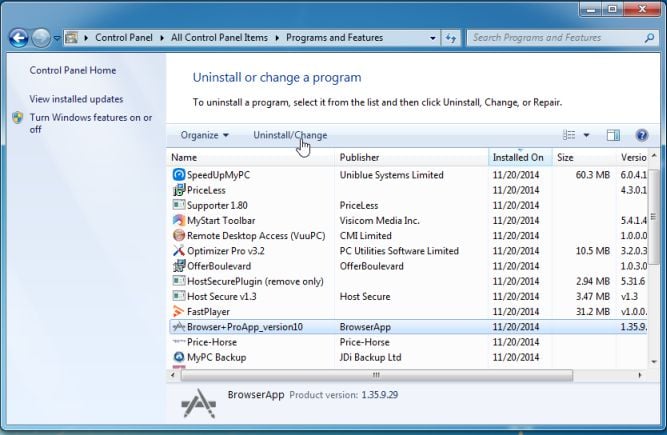667x435 pixels.
Task: Click the HostSecurePlugin icon
Action: coord(179,281)
